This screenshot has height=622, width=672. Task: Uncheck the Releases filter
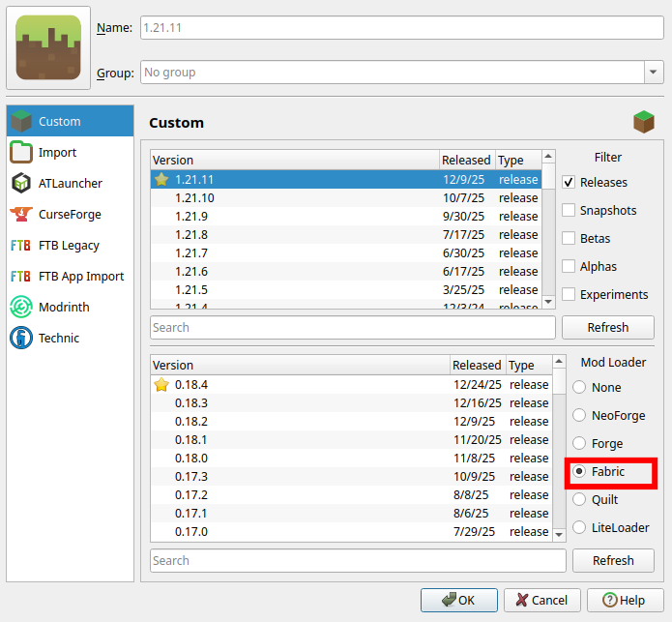(x=570, y=183)
